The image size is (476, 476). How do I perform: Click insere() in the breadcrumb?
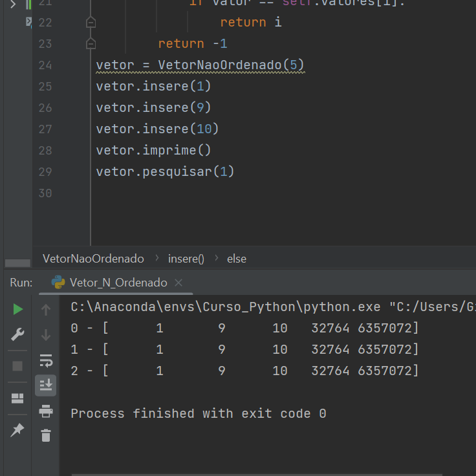tap(186, 259)
